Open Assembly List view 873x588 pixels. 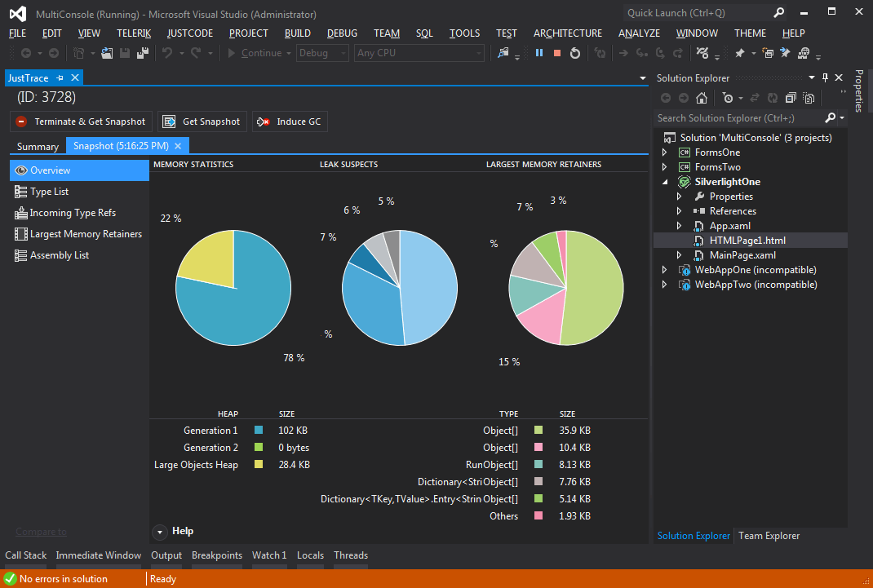tap(79, 254)
